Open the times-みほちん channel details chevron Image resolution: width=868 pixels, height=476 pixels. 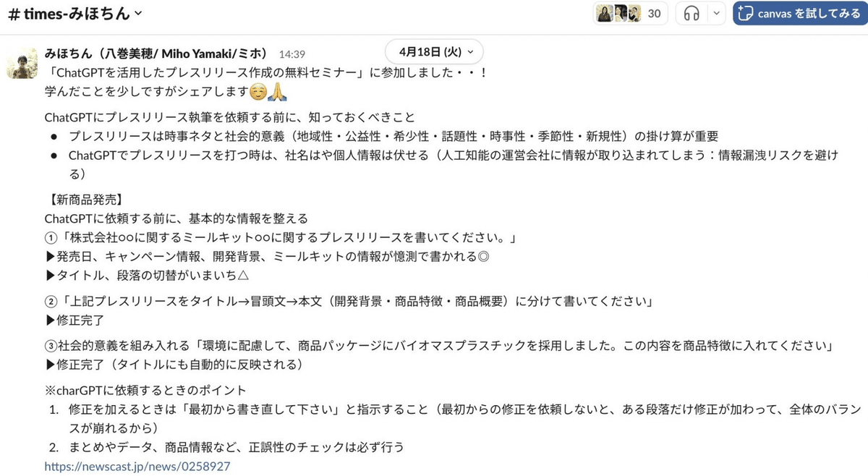[138, 14]
